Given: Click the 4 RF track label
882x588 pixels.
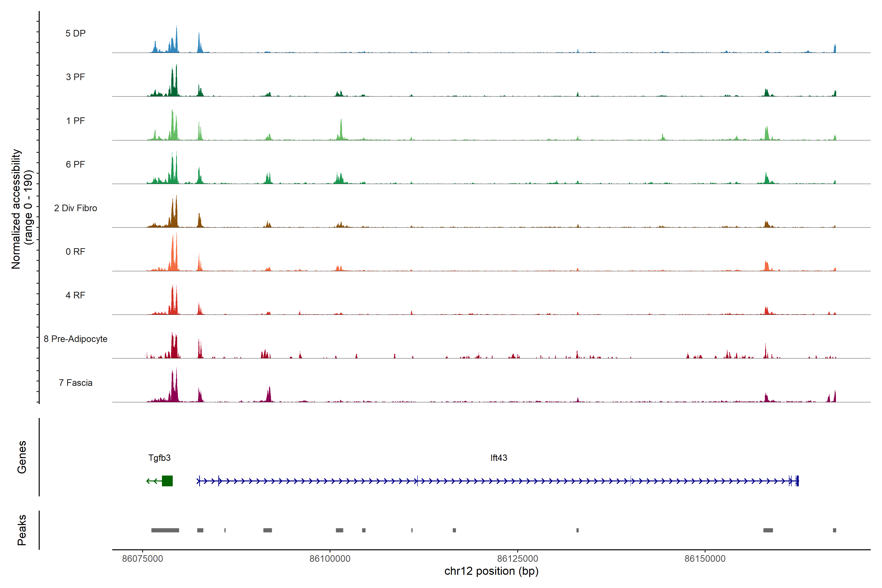Looking at the screenshot, I should click(75, 295).
